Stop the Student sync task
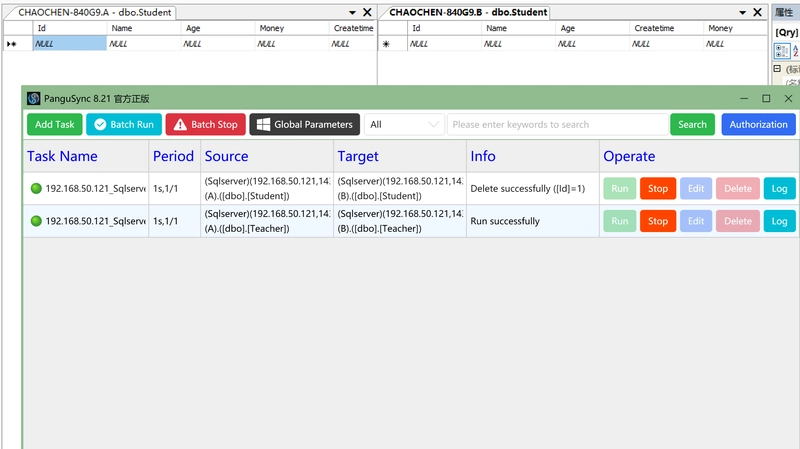This screenshot has height=449, width=800. click(x=658, y=188)
